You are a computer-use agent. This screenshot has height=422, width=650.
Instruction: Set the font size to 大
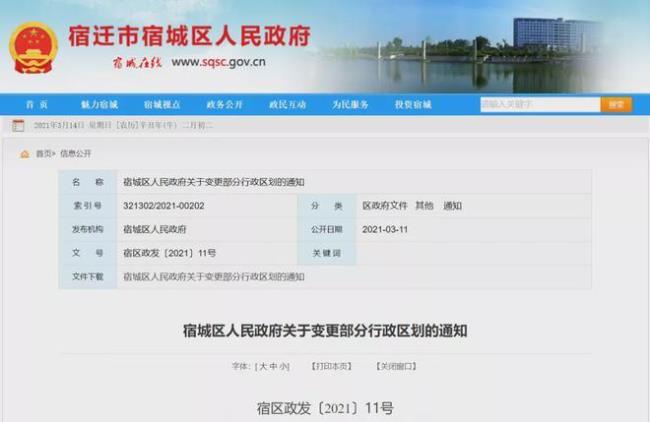tap(263, 366)
